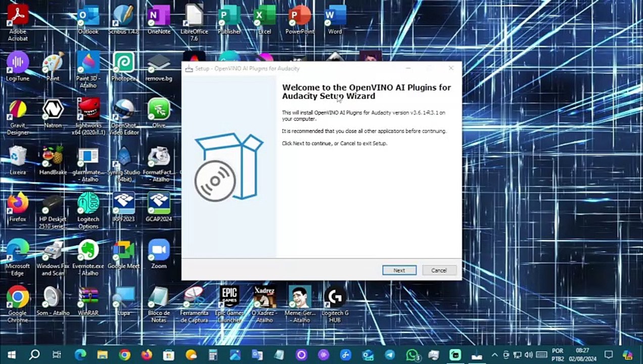Select the Ferramenta de Captura icon
The width and height of the screenshot is (643, 364).
point(194,305)
